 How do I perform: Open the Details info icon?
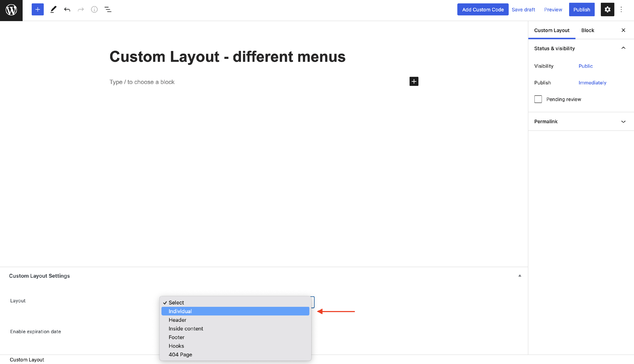coord(94,9)
